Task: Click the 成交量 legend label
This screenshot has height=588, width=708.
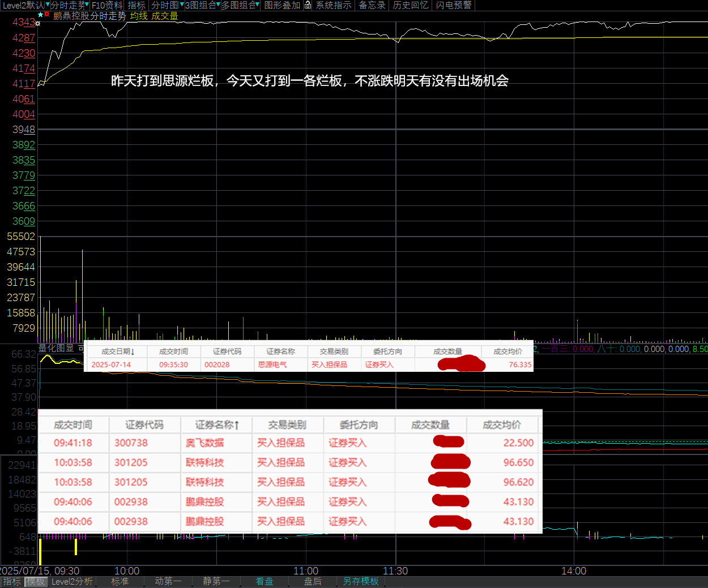Action: (165, 16)
